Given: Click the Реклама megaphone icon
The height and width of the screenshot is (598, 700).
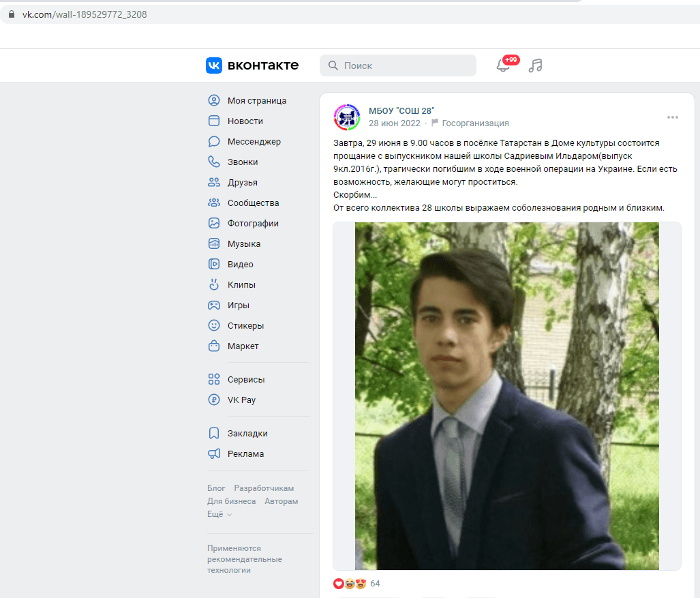Looking at the screenshot, I should click(x=214, y=453).
